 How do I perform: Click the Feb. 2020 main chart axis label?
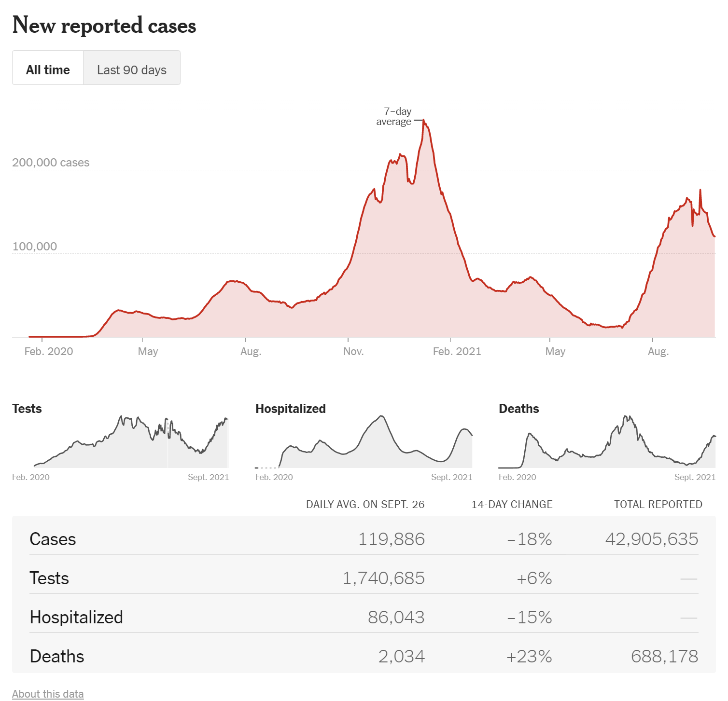49,351
